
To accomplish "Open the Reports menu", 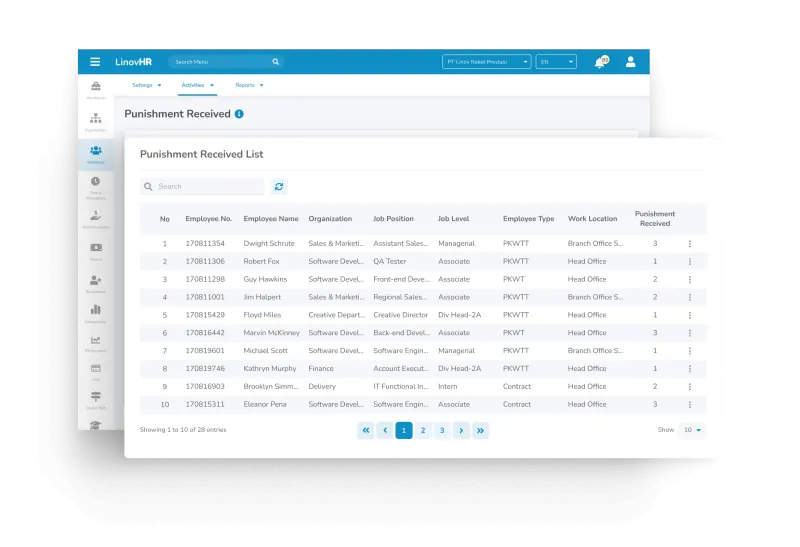I will pos(249,85).
